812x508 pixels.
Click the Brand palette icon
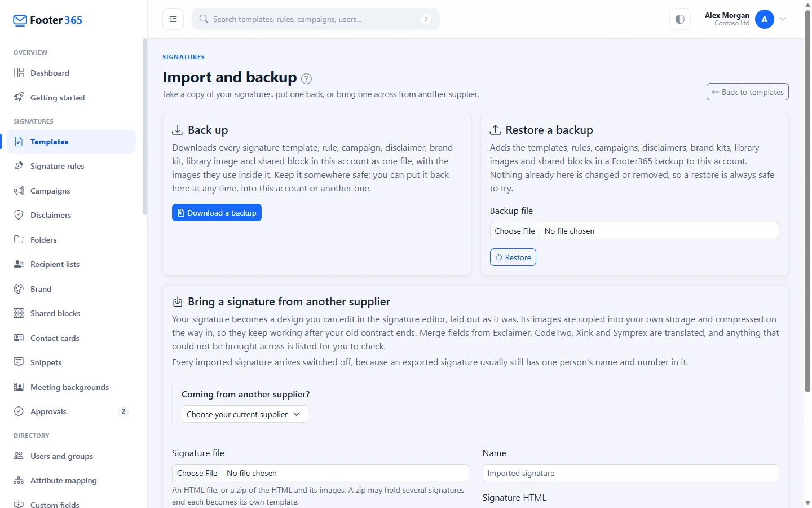coord(19,289)
